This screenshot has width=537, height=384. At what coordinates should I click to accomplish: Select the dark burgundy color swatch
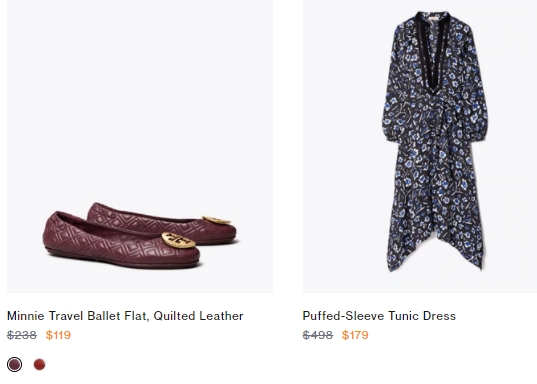pyautogui.click(x=14, y=364)
